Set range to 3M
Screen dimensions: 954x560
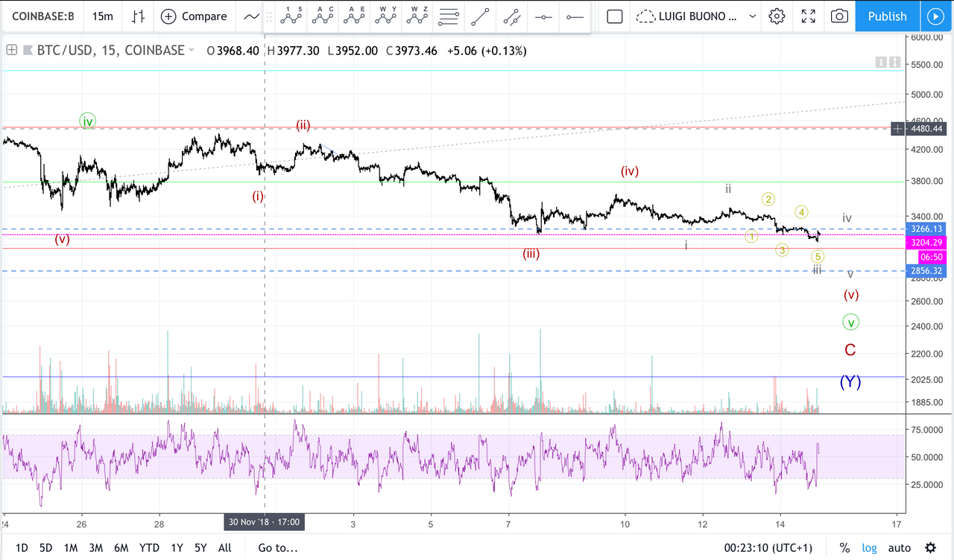click(x=95, y=548)
